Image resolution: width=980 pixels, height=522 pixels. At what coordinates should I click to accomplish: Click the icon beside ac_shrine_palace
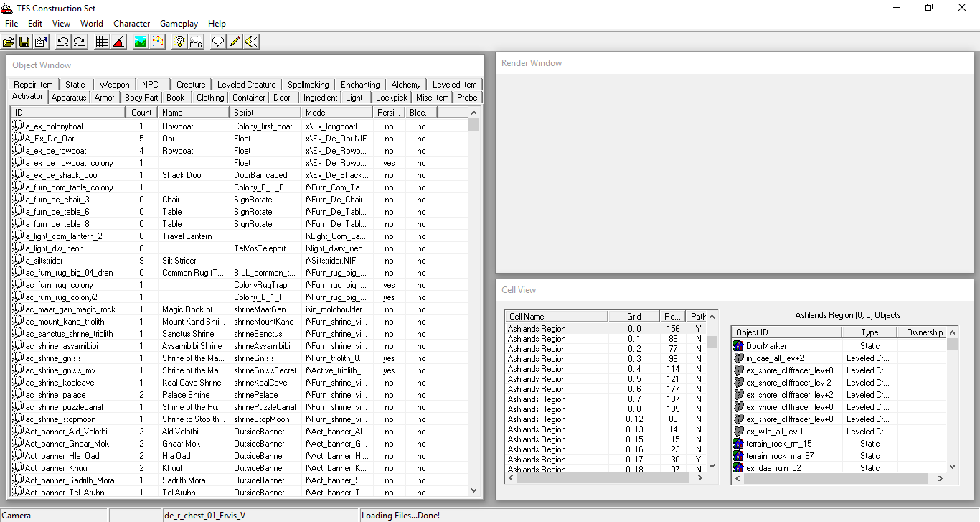(18, 395)
